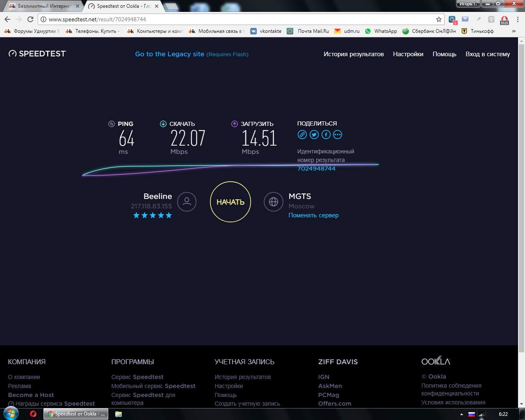
Task: Click the Chrome profile button Игорь Г.
Action: (468, 4)
